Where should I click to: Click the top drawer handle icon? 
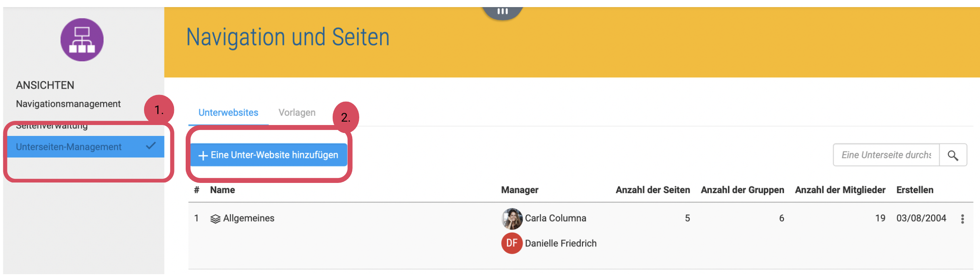502,11
